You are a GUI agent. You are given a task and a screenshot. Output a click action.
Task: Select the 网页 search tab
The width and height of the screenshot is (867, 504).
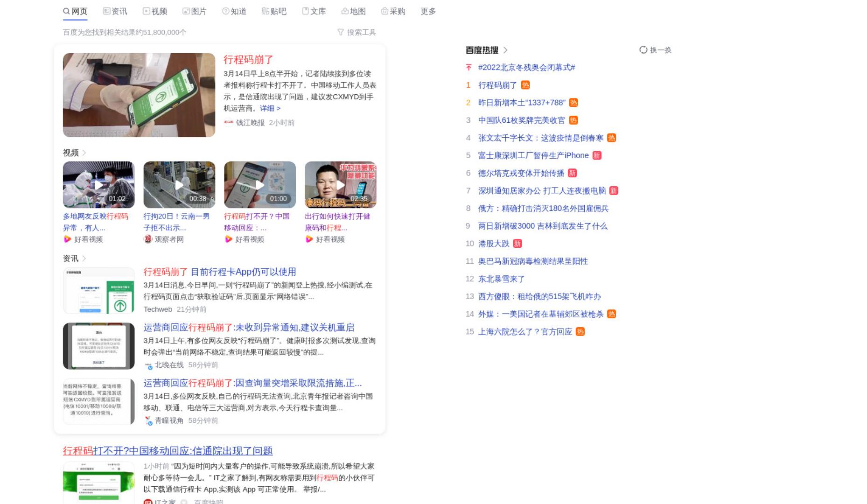(x=75, y=11)
